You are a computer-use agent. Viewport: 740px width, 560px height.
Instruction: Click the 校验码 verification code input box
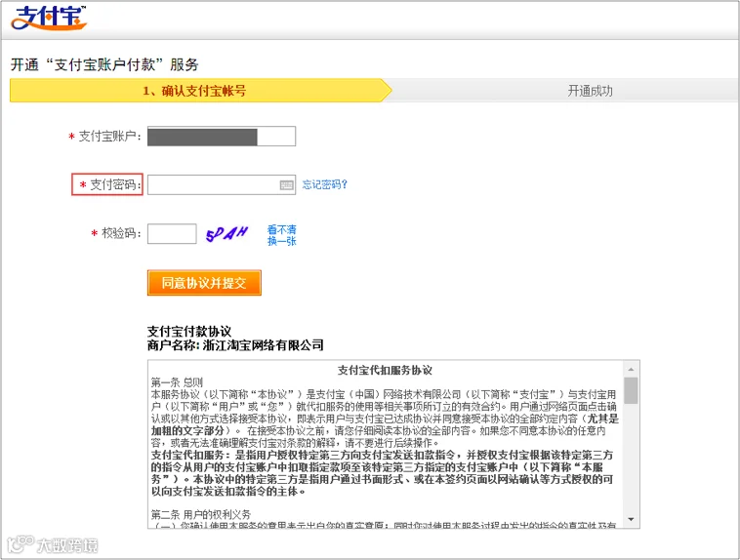pos(172,234)
